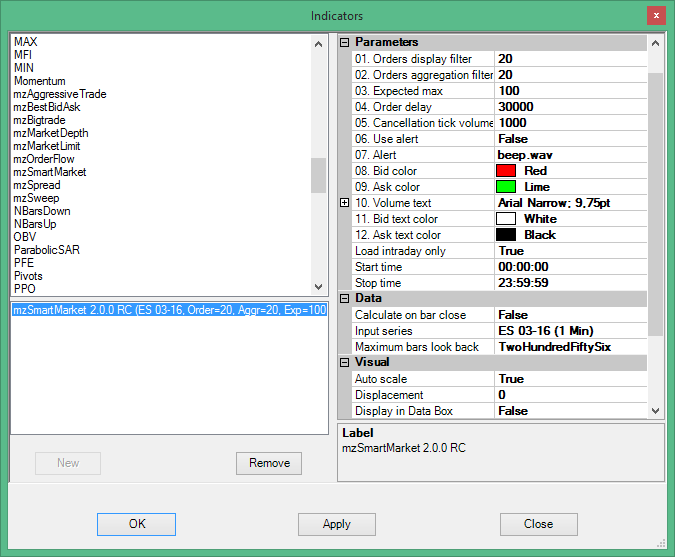Click the Volume text font value
The height and width of the screenshot is (557, 675).
pos(571,202)
